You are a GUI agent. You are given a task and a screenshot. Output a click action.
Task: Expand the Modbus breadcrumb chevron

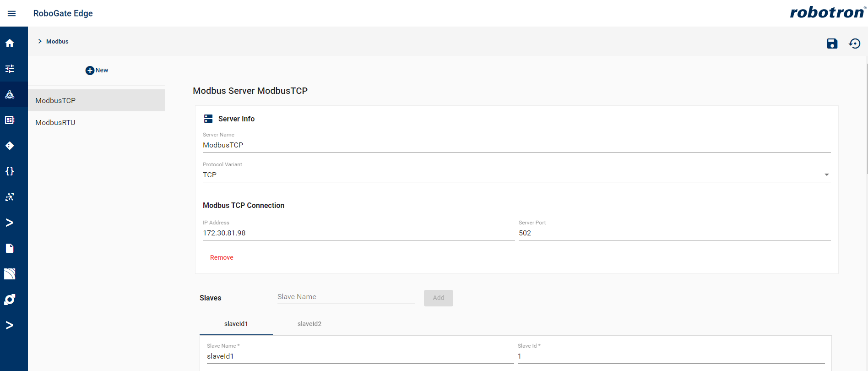40,41
